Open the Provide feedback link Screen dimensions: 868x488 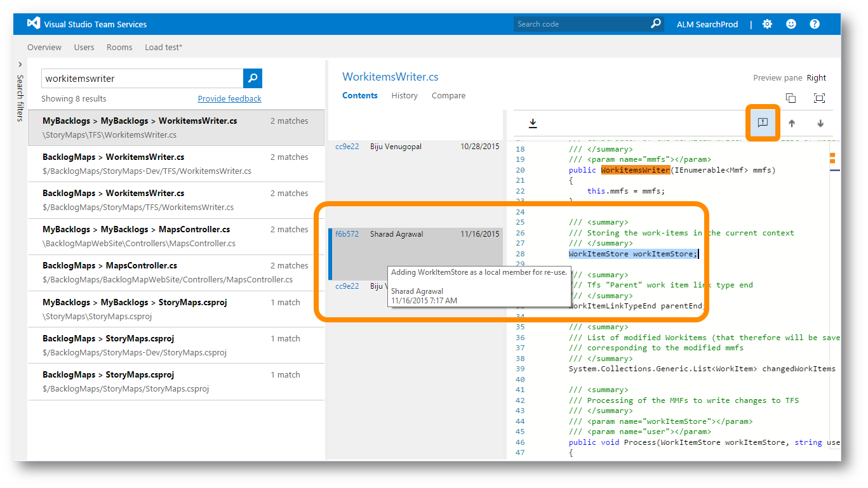[229, 98]
